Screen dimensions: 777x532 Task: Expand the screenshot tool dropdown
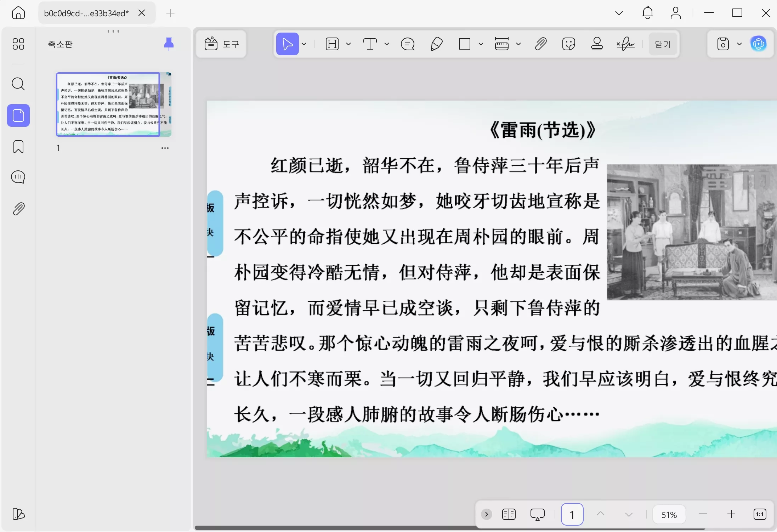click(739, 44)
